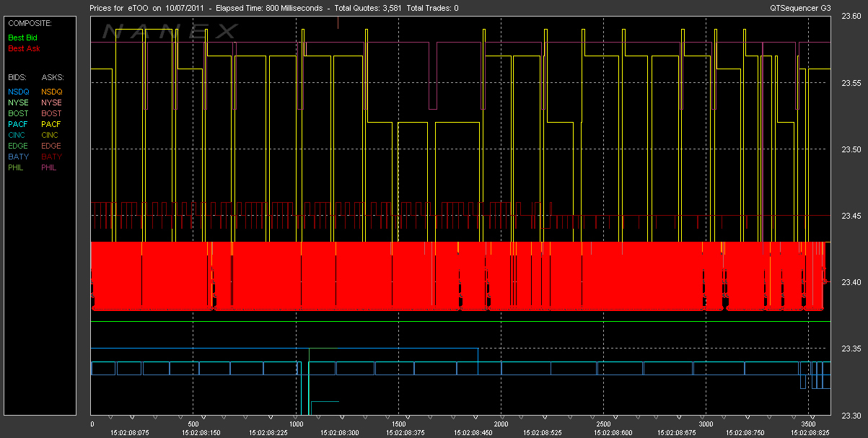Click the 15:02:08:525 timestamp label

543,432
